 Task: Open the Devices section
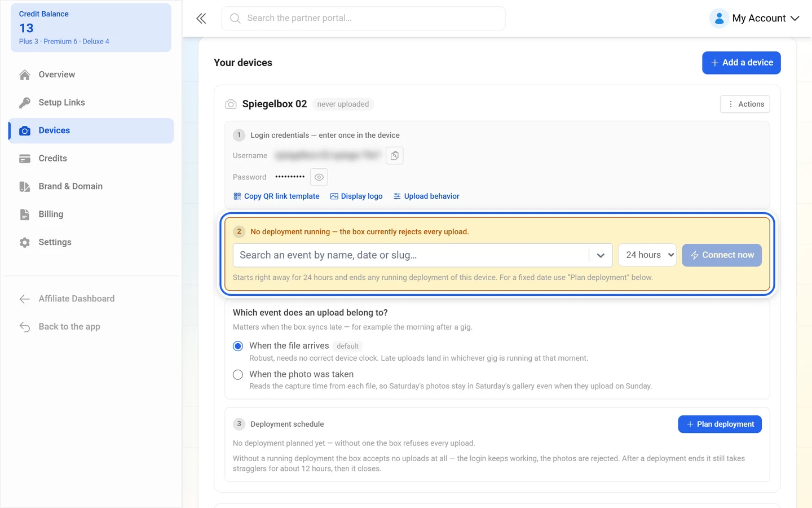(91, 131)
